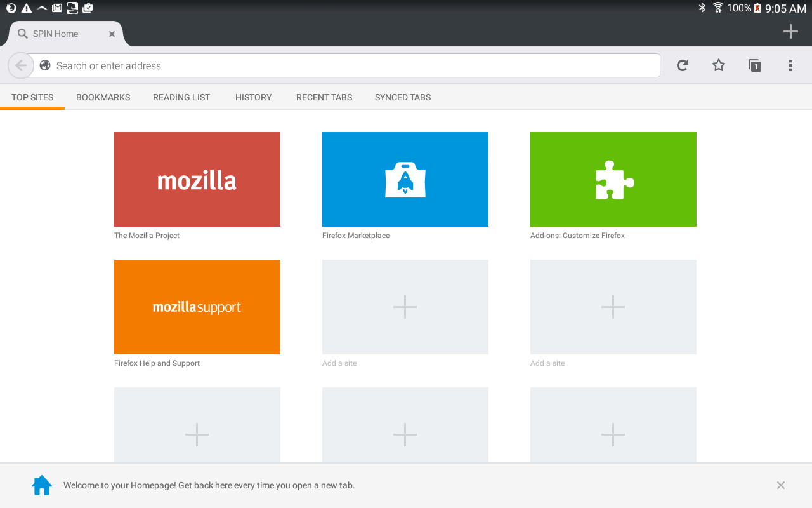The height and width of the screenshot is (508, 812).
Task: Open the blue Firefox Marketplace tile
Action: 405,179
